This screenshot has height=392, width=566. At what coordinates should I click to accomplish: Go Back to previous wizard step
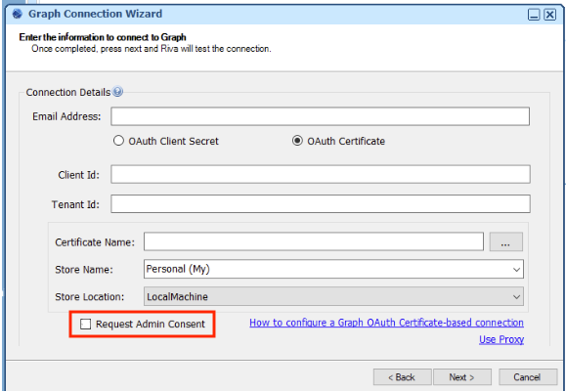pyautogui.click(x=402, y=377)
